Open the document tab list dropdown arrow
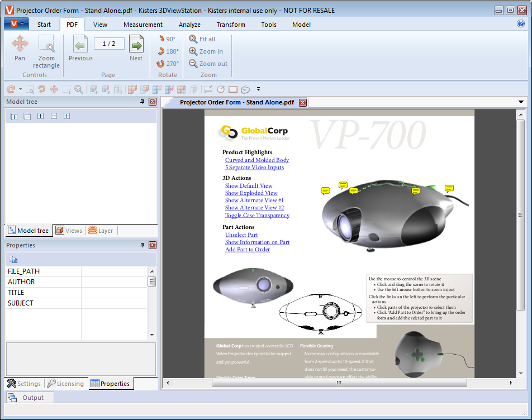Screen dimensions: 532x420 [521, 102]
